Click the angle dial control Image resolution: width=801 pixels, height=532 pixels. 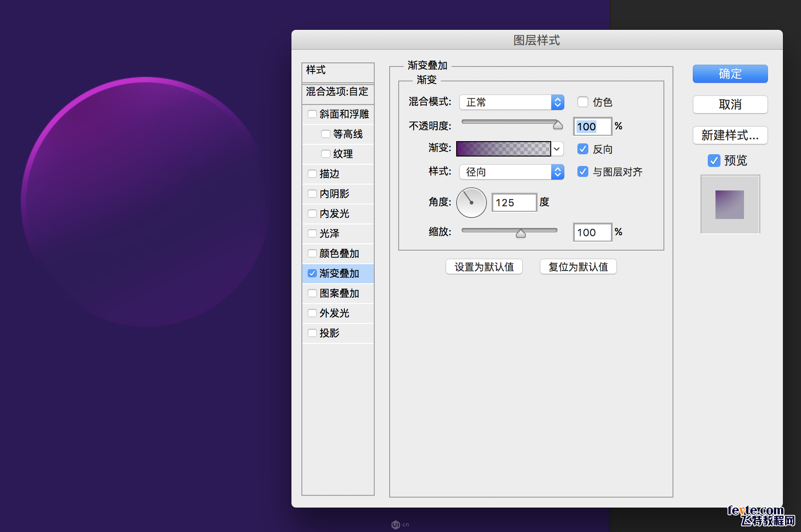[x=472, y=203]
